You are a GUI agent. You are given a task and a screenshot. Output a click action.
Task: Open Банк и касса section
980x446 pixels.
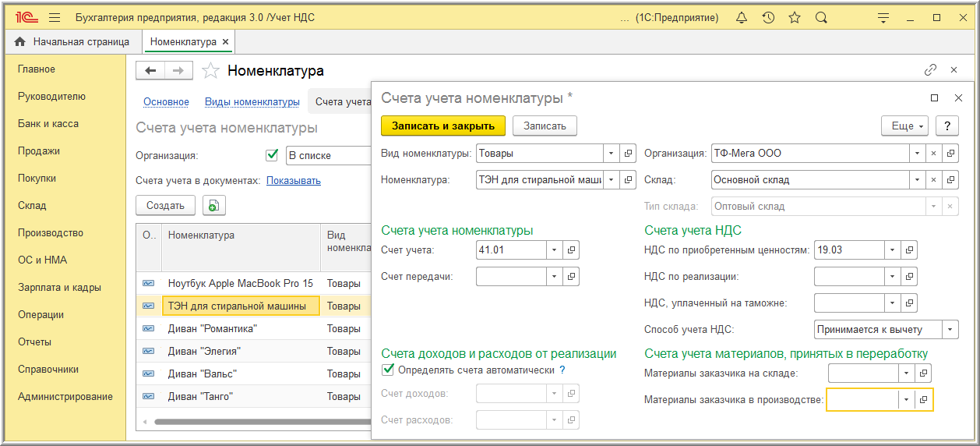tap(48, 123)
